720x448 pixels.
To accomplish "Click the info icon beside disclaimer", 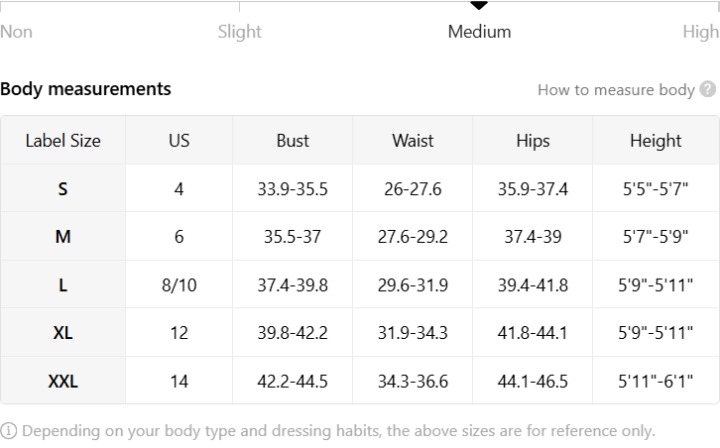I will 8,431.
